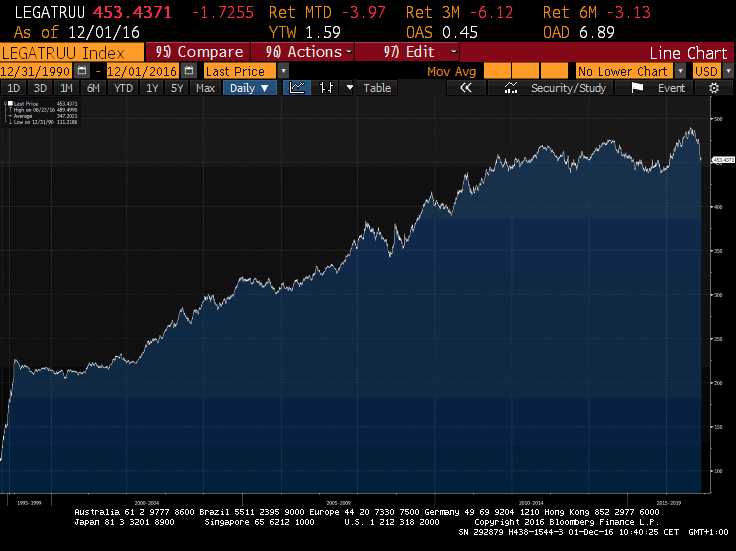This screenshot has width=736, height=551.
Task: Click the Last Price field selector
Action: click(240, 71)
